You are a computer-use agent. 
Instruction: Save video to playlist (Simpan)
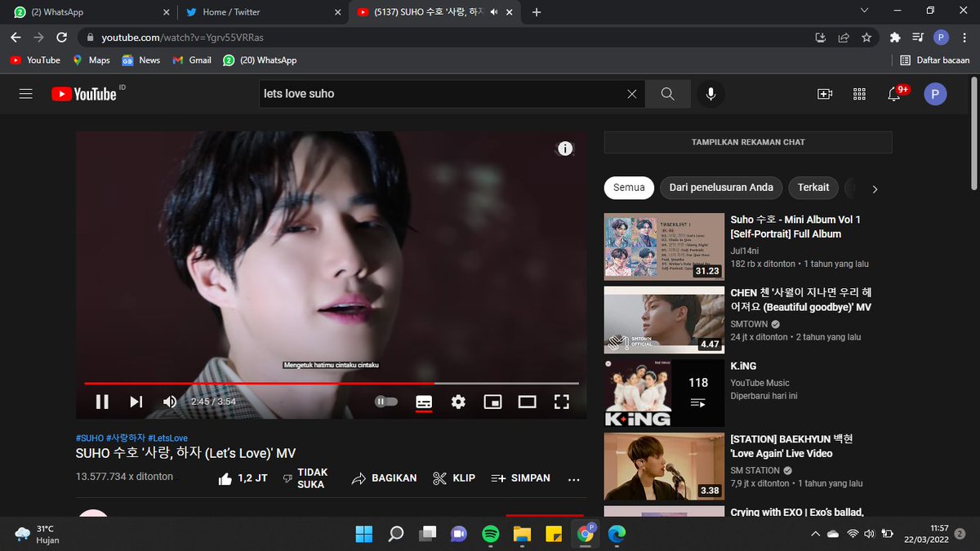tap(520, 478)
